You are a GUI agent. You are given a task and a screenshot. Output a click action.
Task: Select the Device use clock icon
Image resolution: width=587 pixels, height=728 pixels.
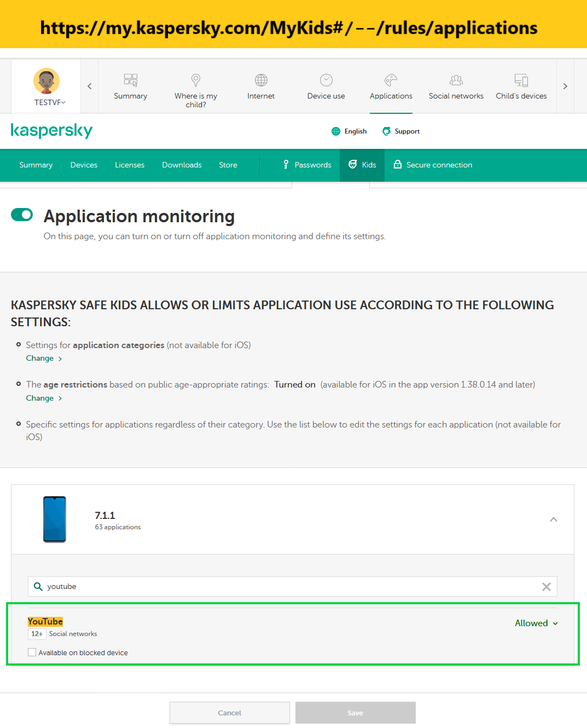point(326,80)
